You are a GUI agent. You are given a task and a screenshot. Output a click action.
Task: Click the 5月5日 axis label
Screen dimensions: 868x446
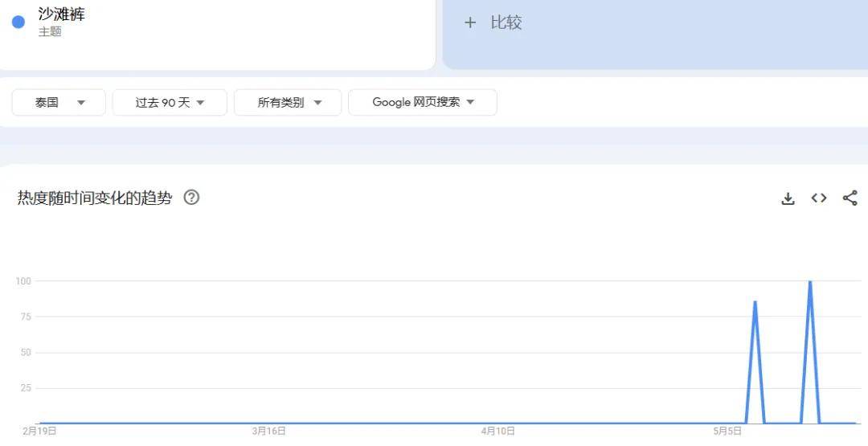coord(727,431)
